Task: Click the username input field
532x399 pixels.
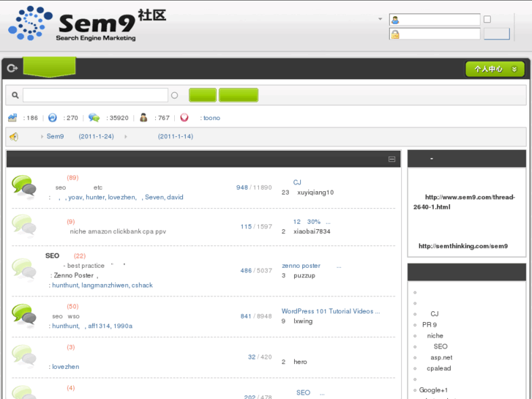Action: pyautogui.click(x=435, y=20)
